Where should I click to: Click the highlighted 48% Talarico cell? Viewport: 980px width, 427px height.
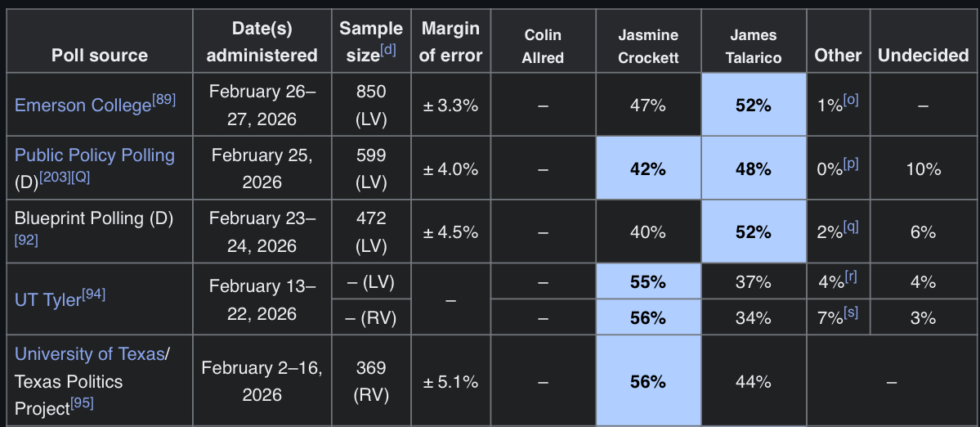pyautogui.click(x=754, y=169)
